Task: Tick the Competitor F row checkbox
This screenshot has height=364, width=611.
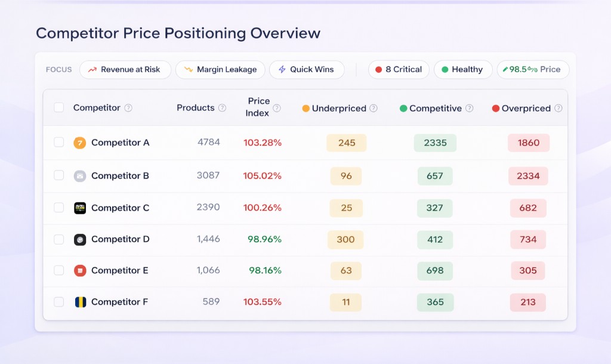Action: [x=58, y=302]
